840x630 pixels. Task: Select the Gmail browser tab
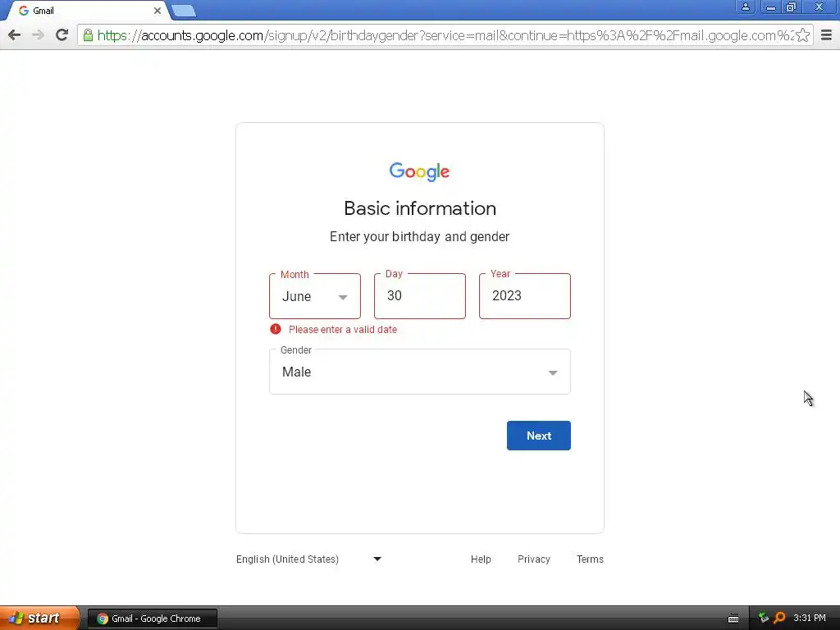[89, 11]
